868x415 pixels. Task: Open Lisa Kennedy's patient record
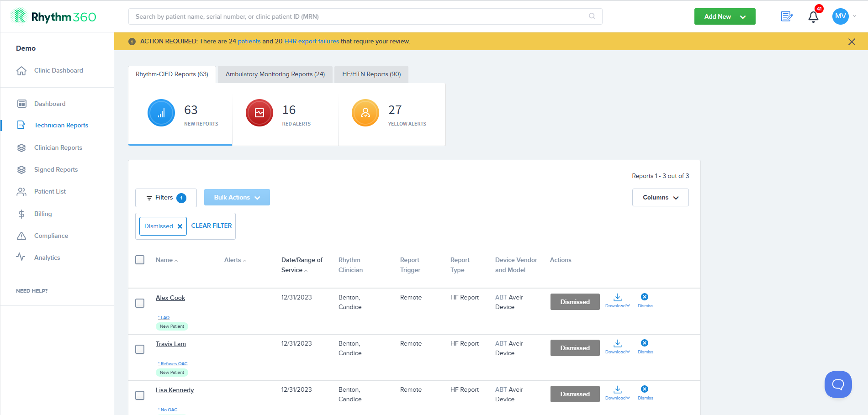click(175, 390)
